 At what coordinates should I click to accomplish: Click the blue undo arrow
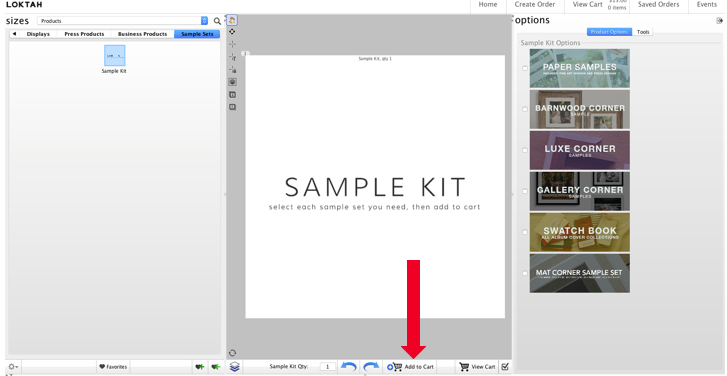pos(348,367)
